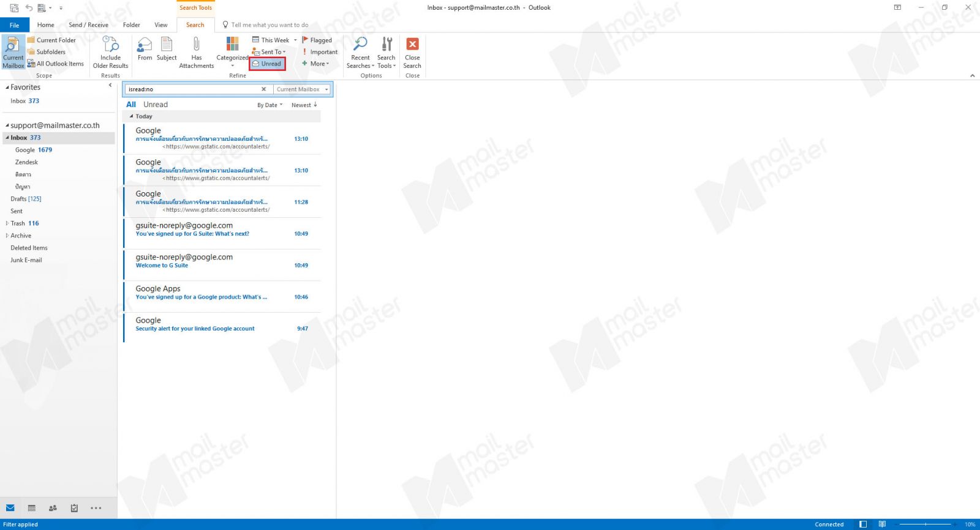Image resolution: width=980 pixels, height=530 pixels.
Task: Click the Undo arrow in quick access toolbar
Action: [x=29, y=8]
